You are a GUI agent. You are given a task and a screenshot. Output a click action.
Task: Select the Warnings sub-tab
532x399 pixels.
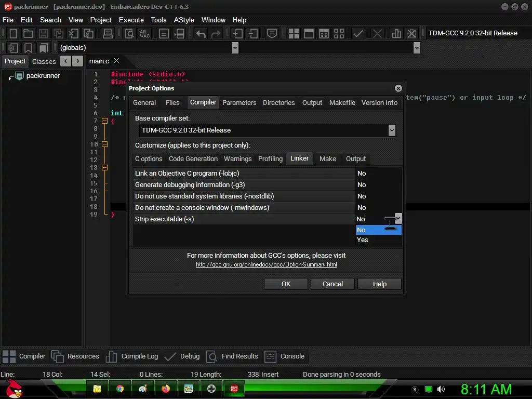pyautogui.click(x=237, y=159)
